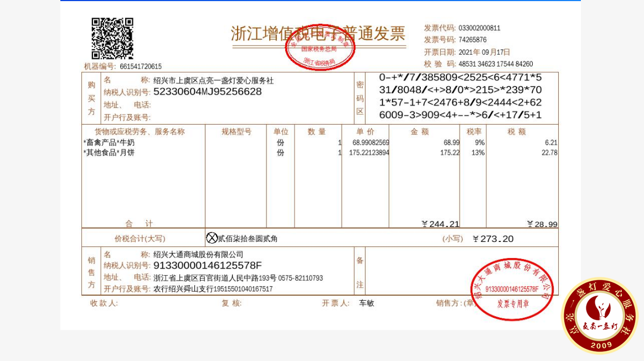Click password line starting with 1*57-1+7

pyautogui.click(x=460, y=102)
